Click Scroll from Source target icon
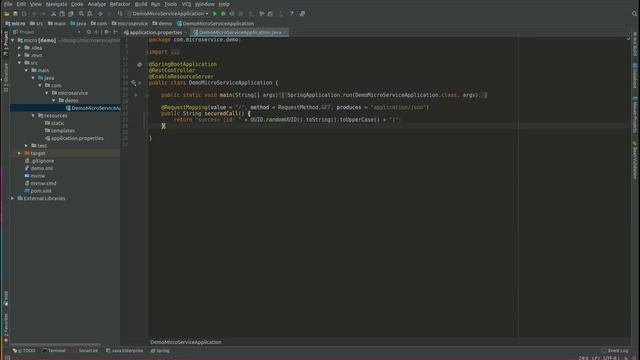Screen dimensions: 640x360 (89, 32)
